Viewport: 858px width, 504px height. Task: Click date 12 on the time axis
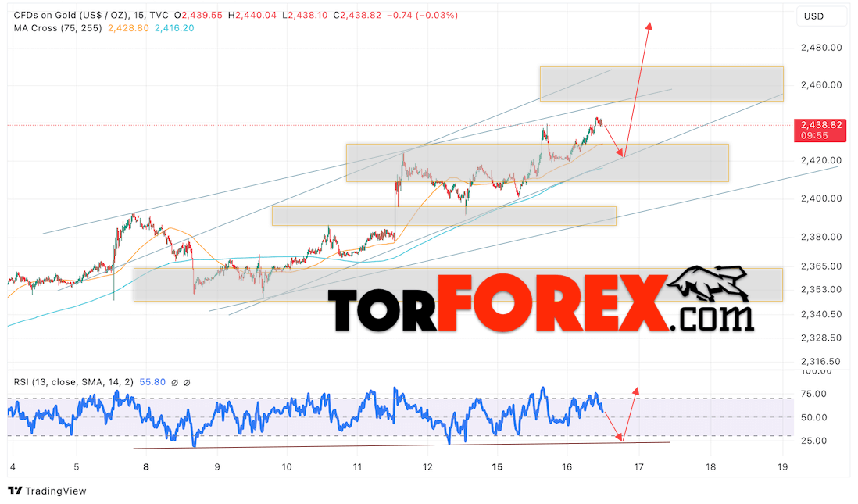pyautogui.click(x=427, y=466)
